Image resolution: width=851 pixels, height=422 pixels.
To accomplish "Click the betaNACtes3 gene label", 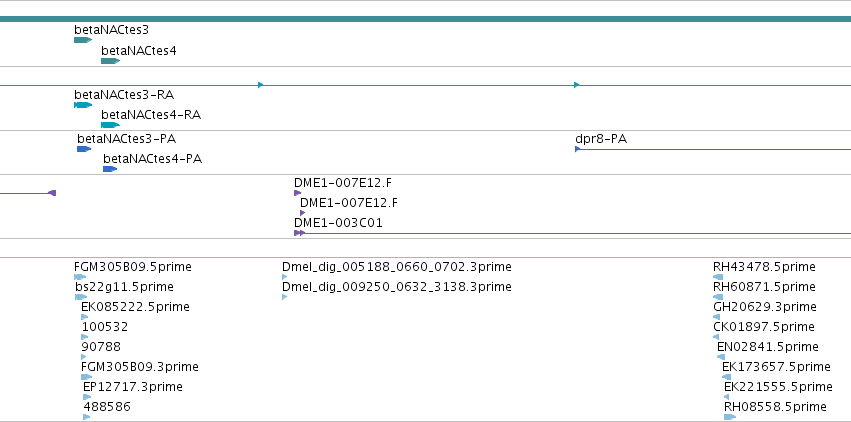I will coord(111,30).
